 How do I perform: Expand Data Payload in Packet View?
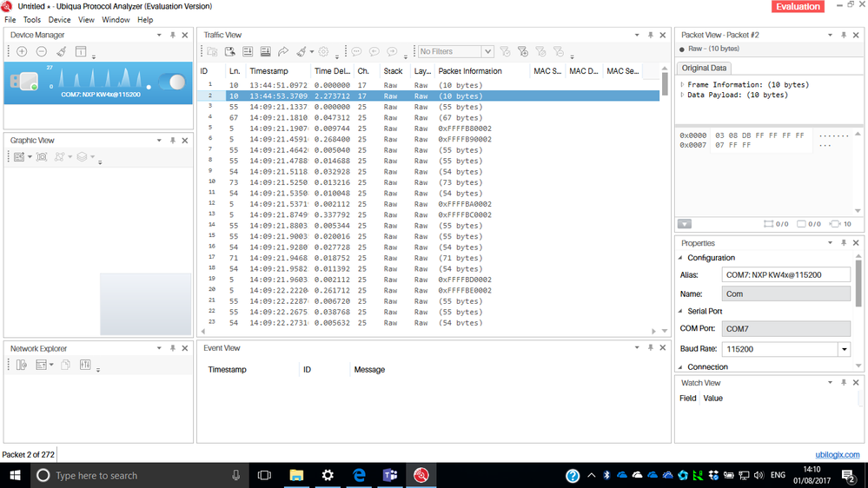(683, 95)
